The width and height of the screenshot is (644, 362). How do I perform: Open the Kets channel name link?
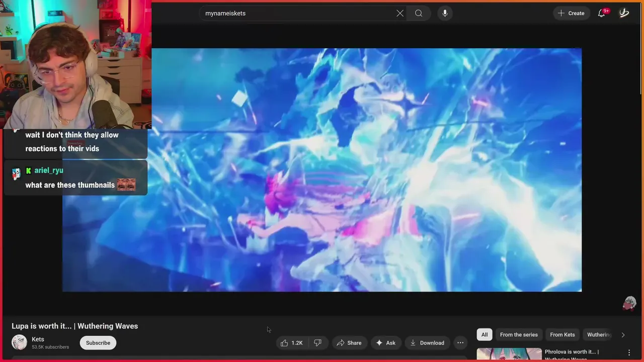coord(38,339)
